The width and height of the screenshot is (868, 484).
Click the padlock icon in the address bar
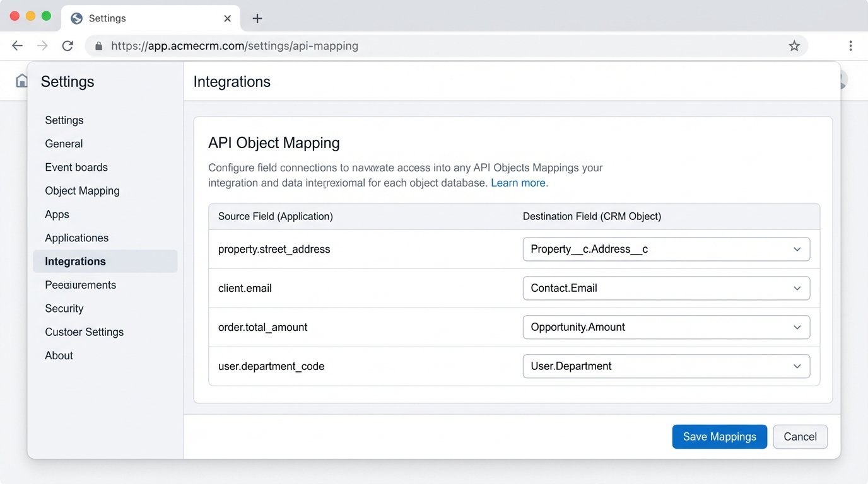coord(98,45)
